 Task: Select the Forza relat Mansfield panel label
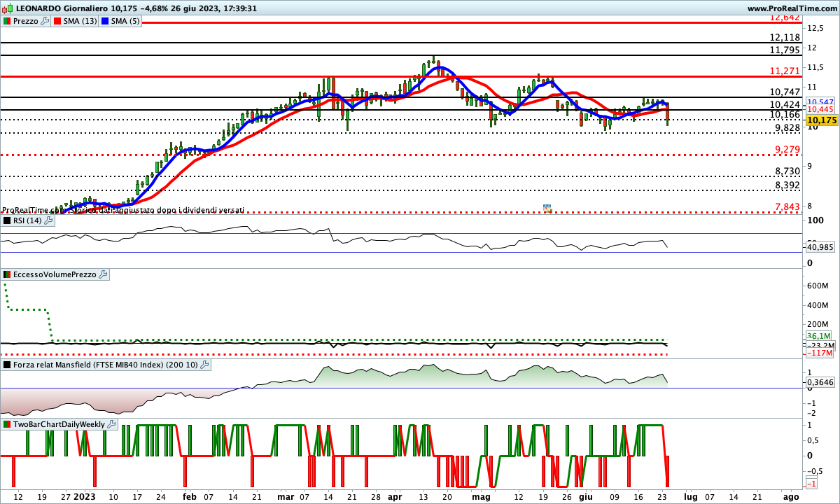(x=106, y=365)
